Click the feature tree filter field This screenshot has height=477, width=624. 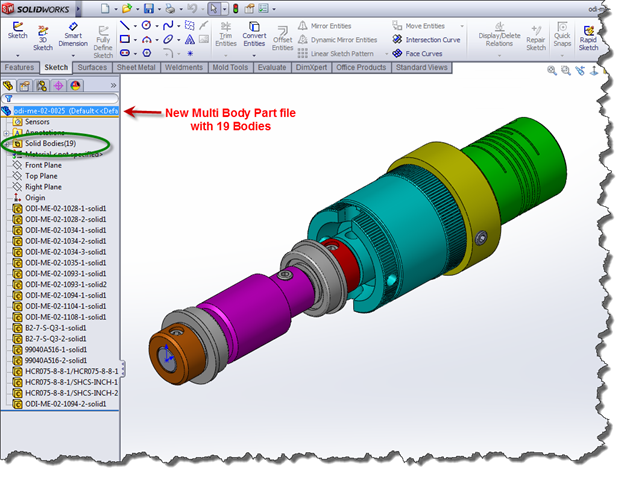coord(60,98)
